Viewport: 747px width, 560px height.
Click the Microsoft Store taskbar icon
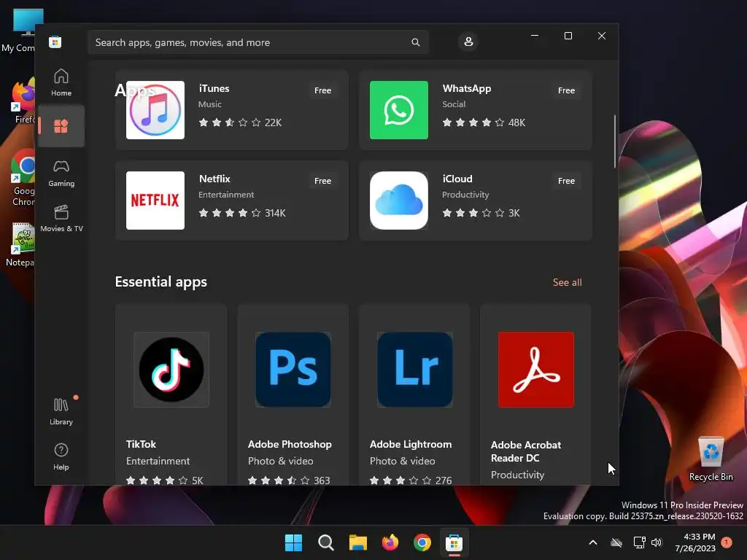pos(454,542)
